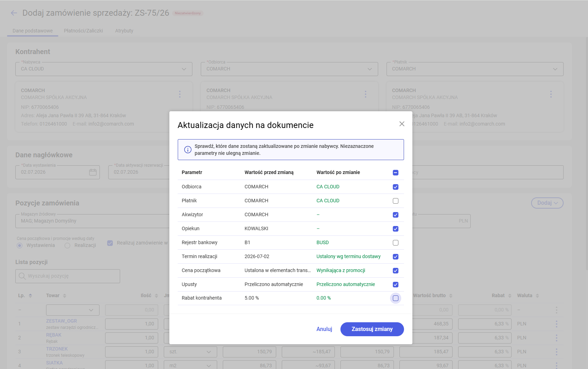
Task: Switch to Dane podstawowe tab
Action: coord(32,31)
